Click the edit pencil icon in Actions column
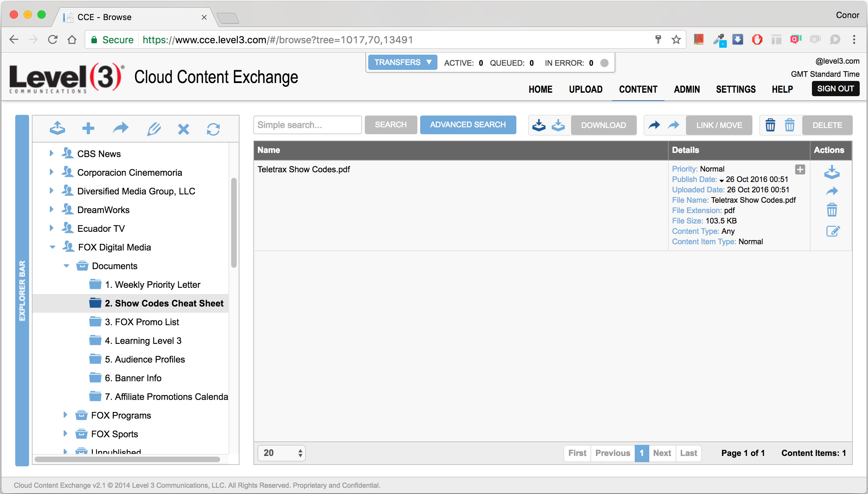Viewport: 868px width, 494px height. click(833, 231)
